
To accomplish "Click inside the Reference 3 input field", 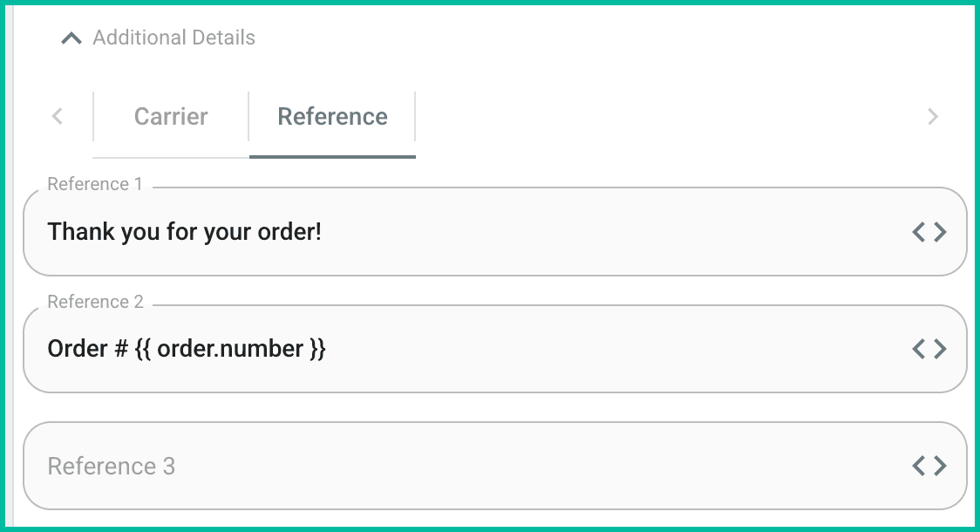I will coord(349,465).
